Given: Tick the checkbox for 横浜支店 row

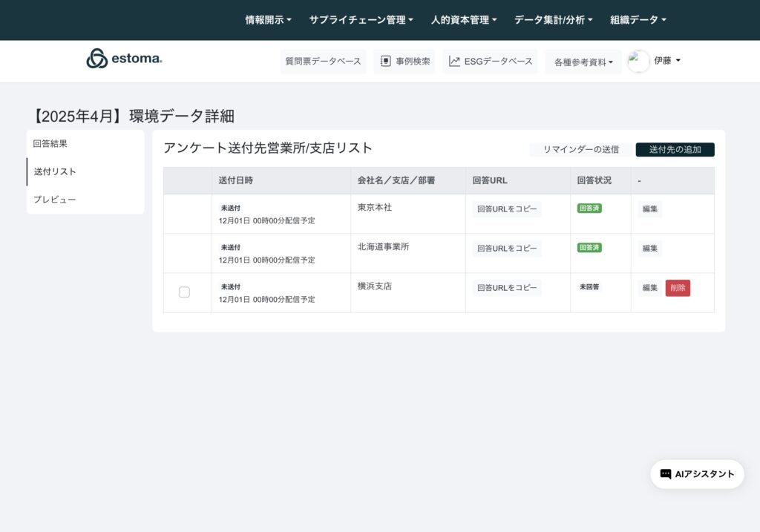Looking at the screenshot, I should tap(184, 292).
